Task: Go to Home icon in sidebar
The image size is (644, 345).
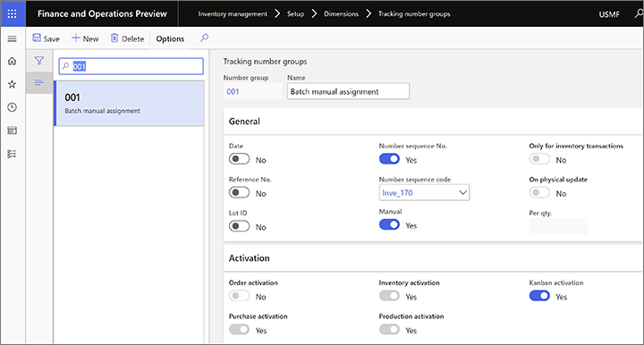Action: click(13, 61)
